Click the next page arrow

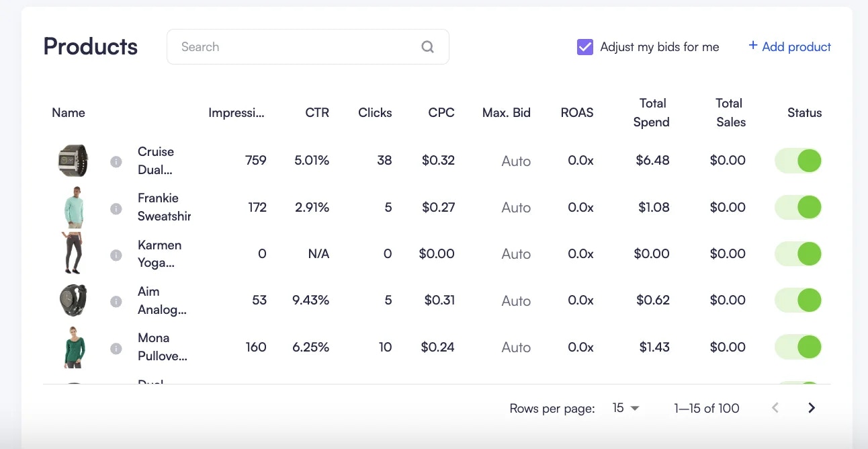[811, 407]
